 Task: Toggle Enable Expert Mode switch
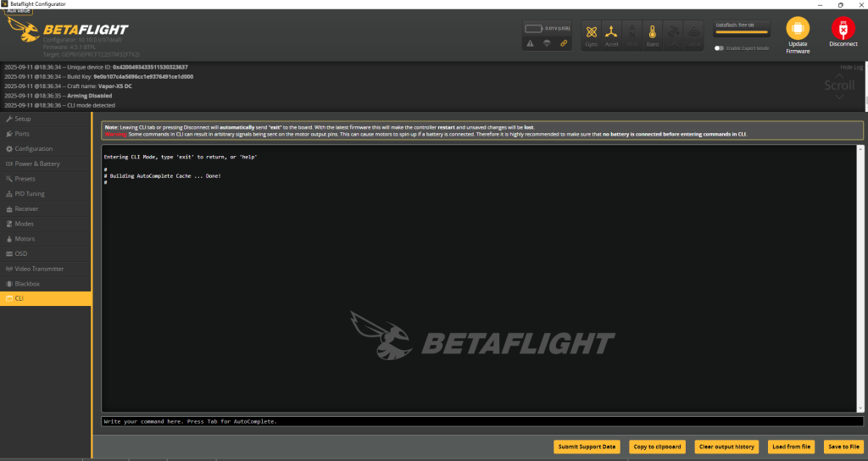click(x=719, y=48)
